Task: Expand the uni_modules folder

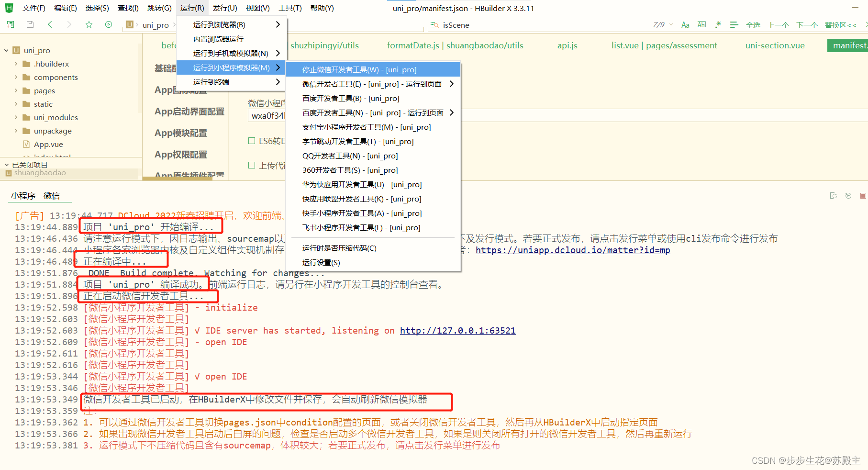Action: click(x=16, y=117)
